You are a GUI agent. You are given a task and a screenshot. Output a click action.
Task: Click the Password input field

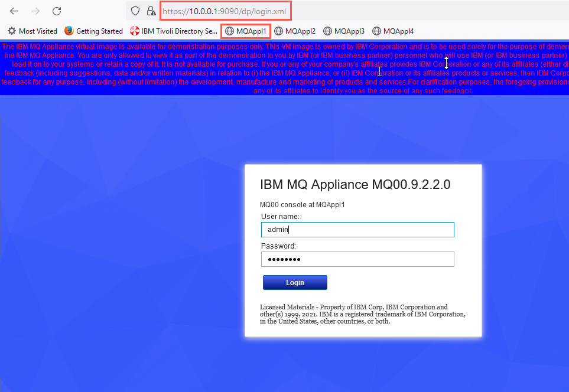coord(357,259)
